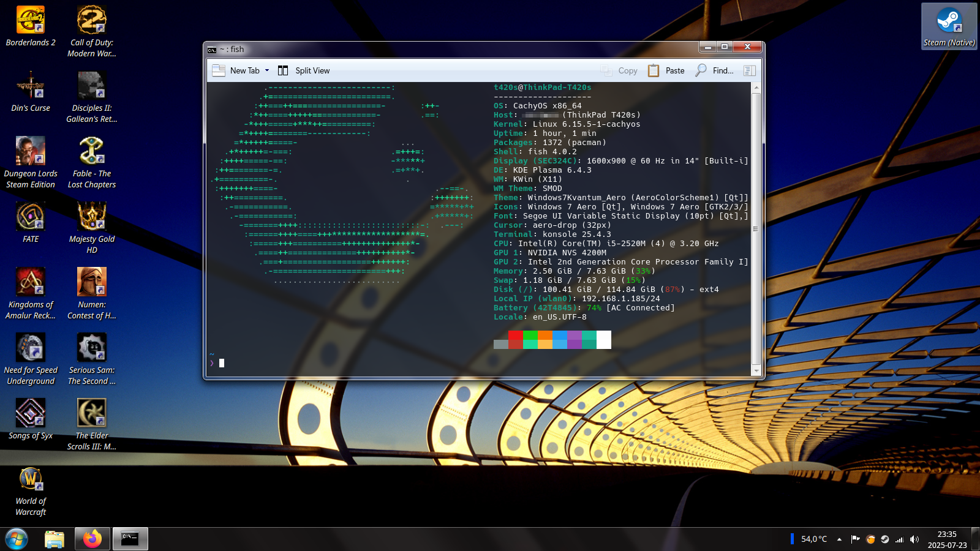Open the volume control tray icon
This screenshot has height=551, width=980.
coord(914,539)
